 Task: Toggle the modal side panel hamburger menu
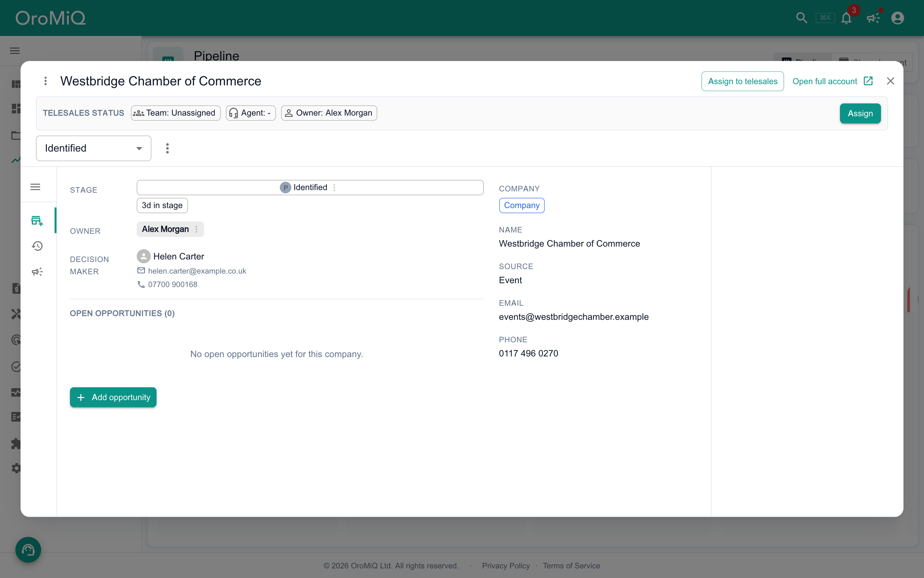(36, 187)
